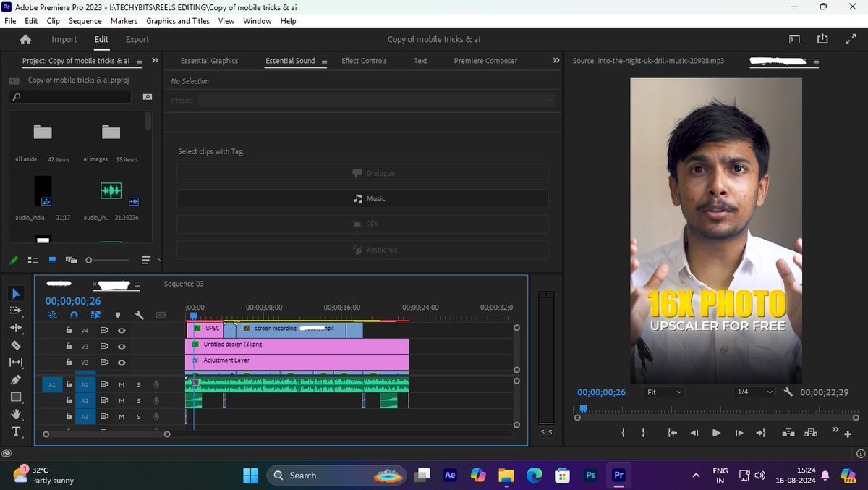Enable voice-over record on A1 track
Screen dimensions: 868x490
pos(156,384)
